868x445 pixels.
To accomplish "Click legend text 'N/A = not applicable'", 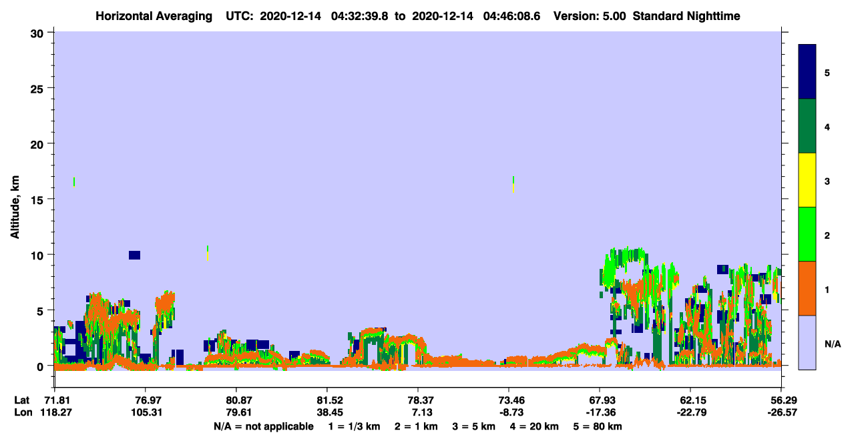I will (263, 426).
